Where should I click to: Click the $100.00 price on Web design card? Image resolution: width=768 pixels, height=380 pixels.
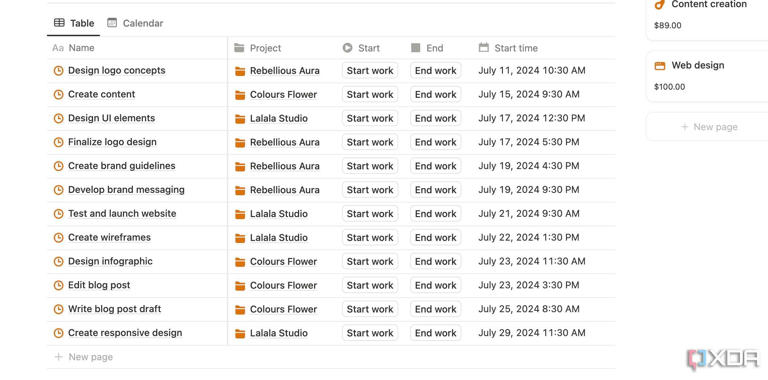point(669,87)
